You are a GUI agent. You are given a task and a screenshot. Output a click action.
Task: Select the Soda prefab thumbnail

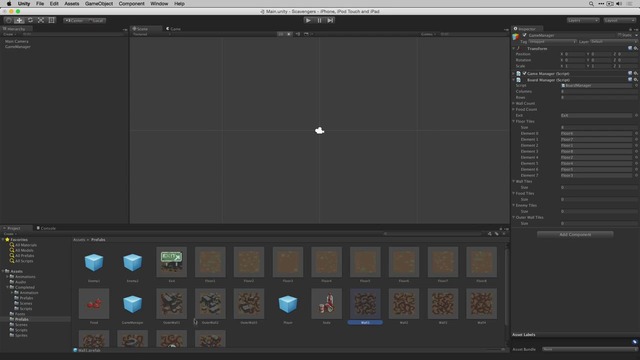tap(327, 304)
